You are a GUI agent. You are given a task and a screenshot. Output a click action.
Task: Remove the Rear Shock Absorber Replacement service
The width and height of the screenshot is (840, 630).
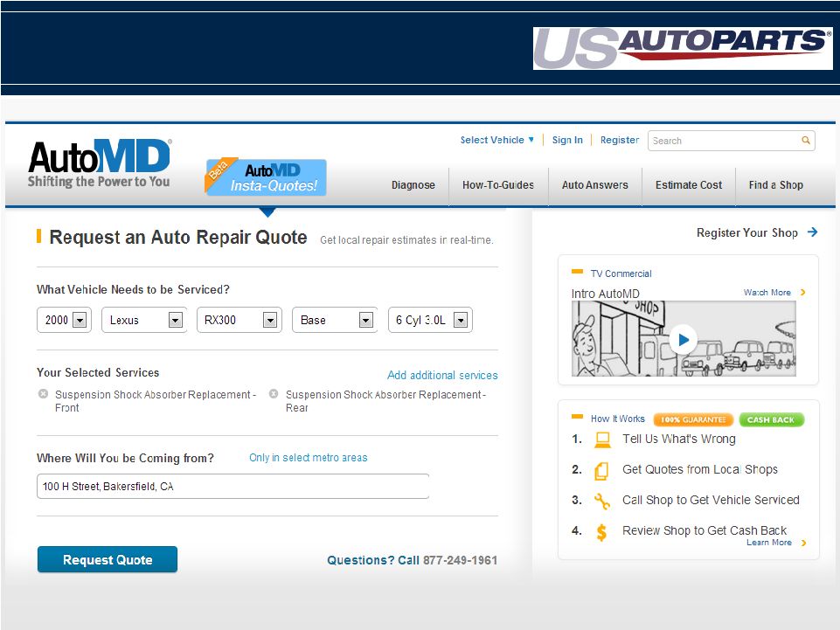(274, 395)
